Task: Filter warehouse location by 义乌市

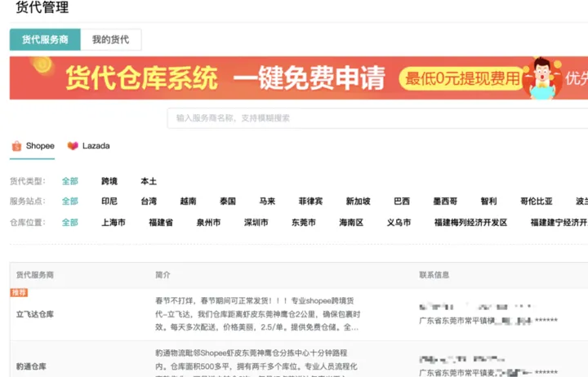Action: (399, 223)
